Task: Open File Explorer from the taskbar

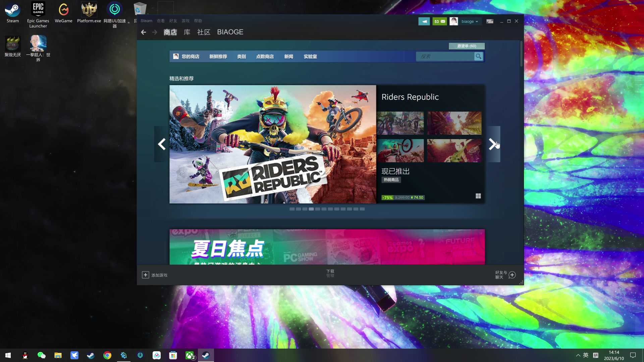Action: [x=58, y=355]
